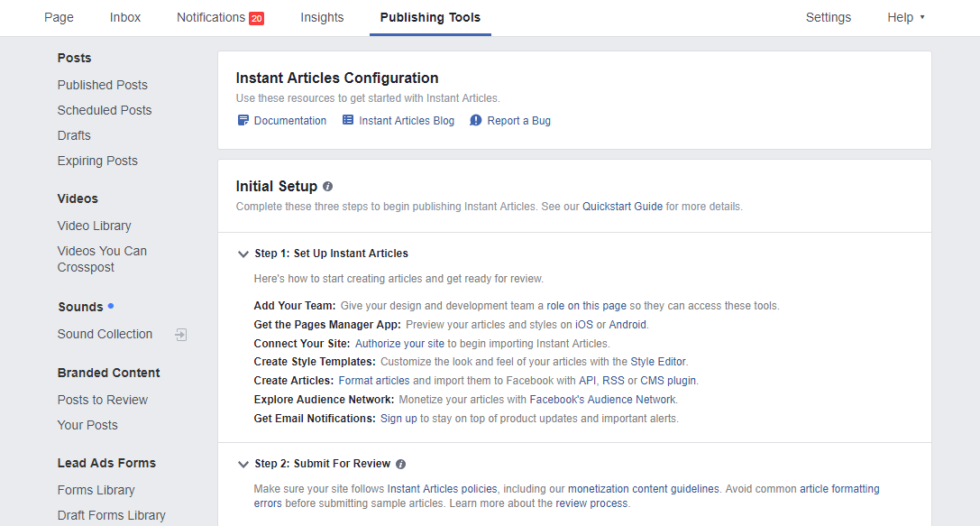This screenshot has height=526, width=980.
Task: Open the Notifications tab
Action: 211,17
